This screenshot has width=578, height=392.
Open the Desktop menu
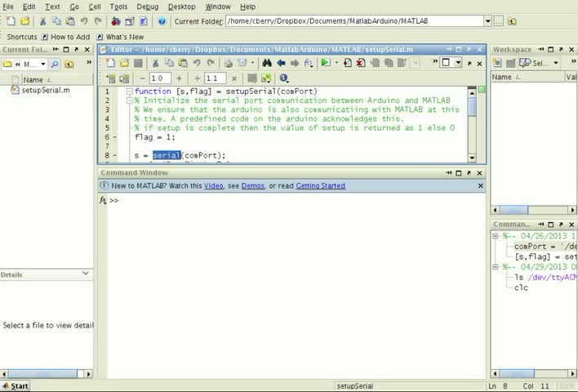point(182,7)
